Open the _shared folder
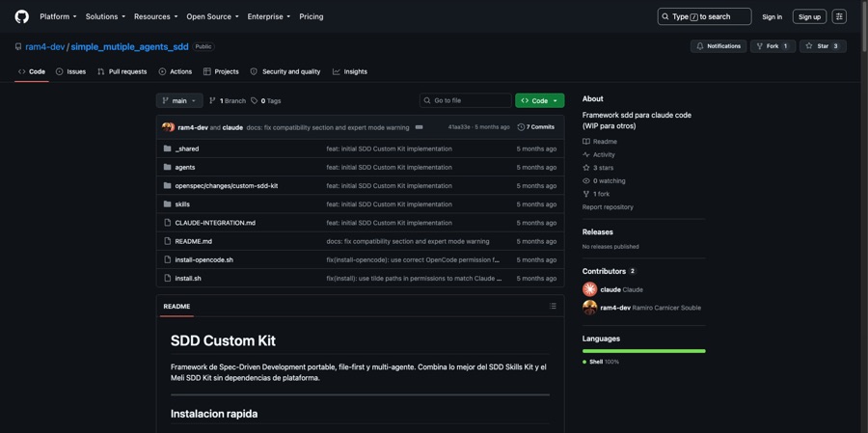Screen dimensions: 868x433 click(186, 149)
